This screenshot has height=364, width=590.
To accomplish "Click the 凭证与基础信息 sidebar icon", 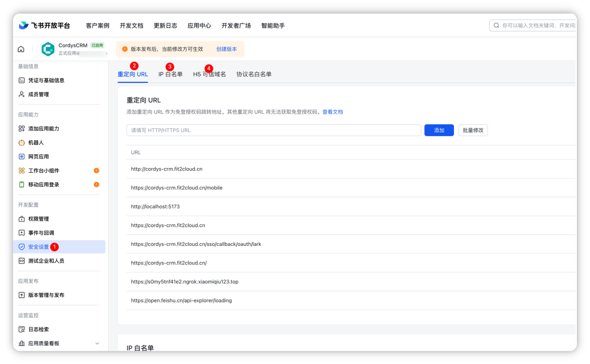I will click(22, 81).
